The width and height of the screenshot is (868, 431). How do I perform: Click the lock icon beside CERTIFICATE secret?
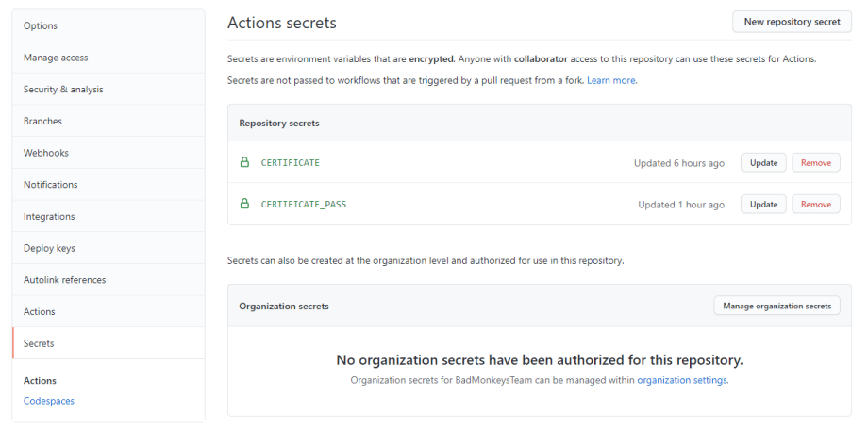point(244,162)
